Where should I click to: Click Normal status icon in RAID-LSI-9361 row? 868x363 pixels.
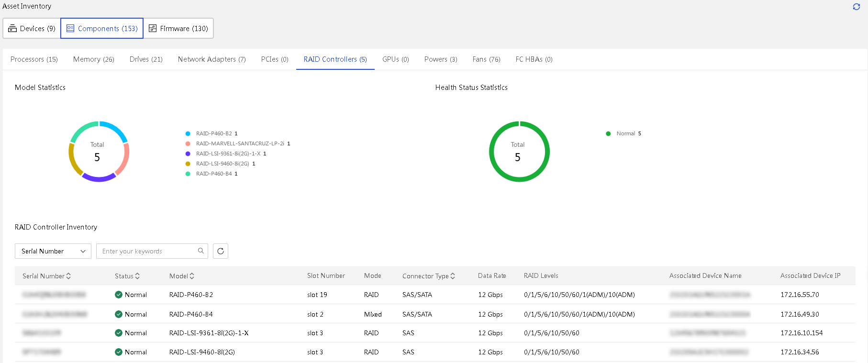(x=119, y=333)
